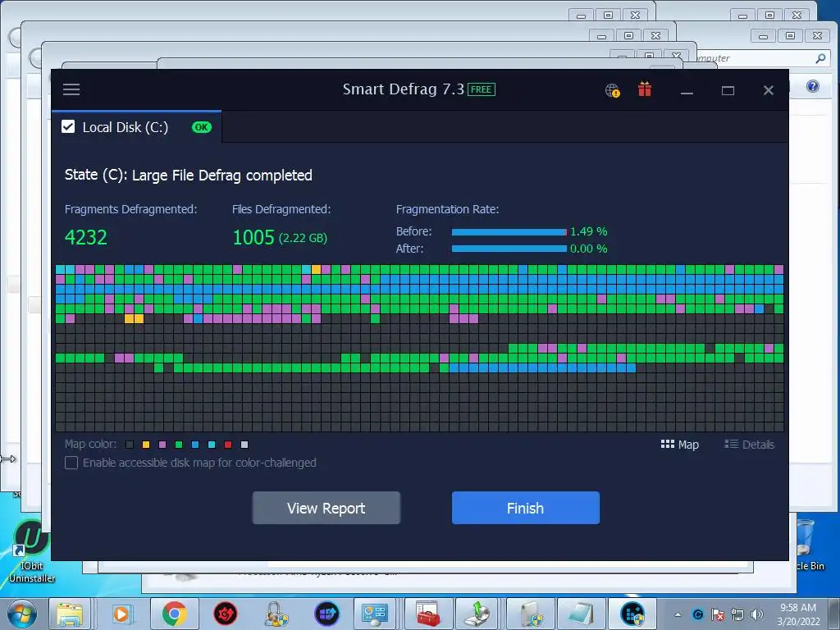
Task: Click the 1.49 % before rate value
Action: click(x=589, y=231)
